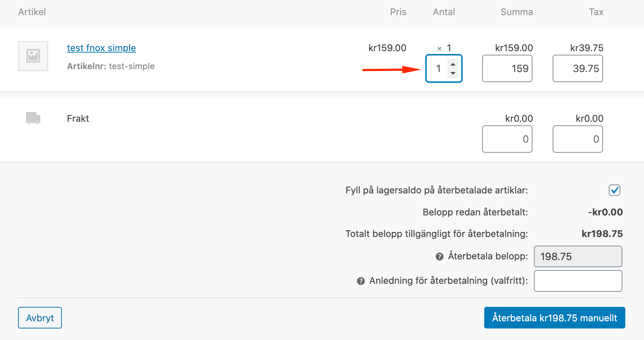This screenshot has width=644, height=340.
Task: Open the 'test fnox simple' product link
Action: (101, 48)
